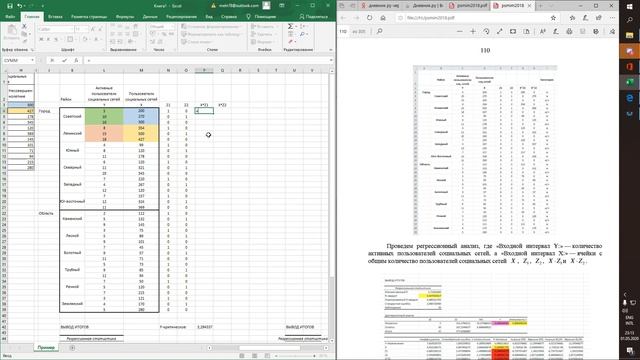Select cell with Советский district
640x360 pixels.
[x=72, y=116]
